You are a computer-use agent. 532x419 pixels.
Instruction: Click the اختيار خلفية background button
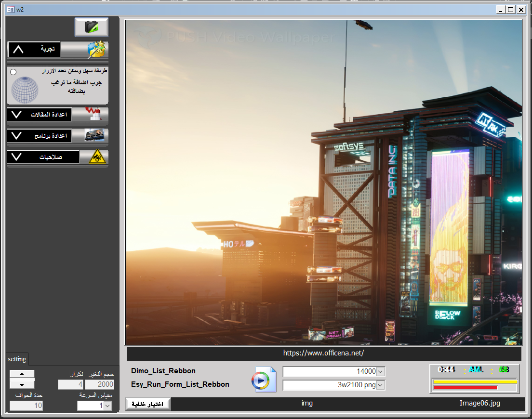[x=147, y=404]
